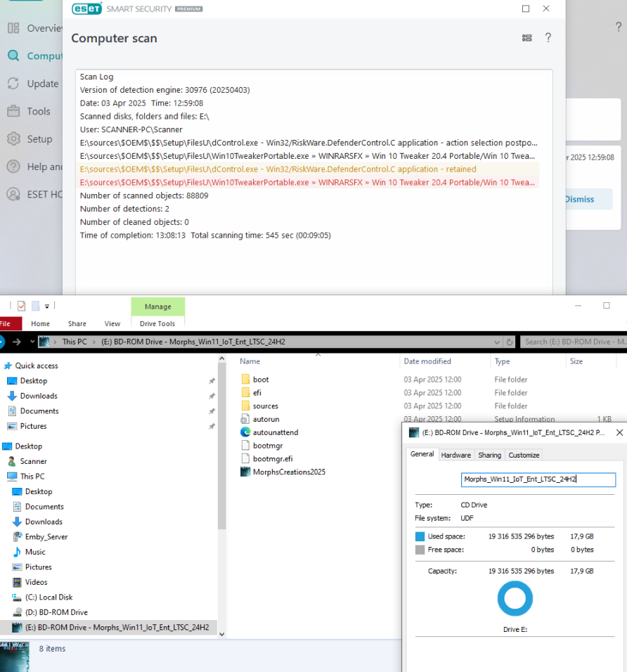Select the Scanner user folder
Screen dimensions: 627x672
[34, 461]
